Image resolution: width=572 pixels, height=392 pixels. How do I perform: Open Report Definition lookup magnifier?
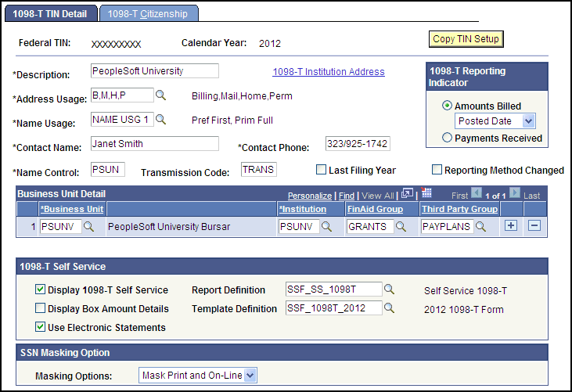coord(389,290)
